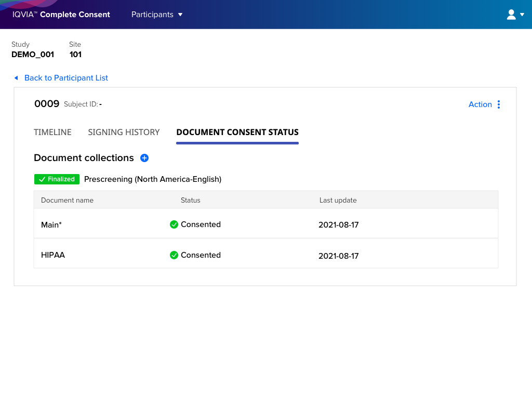Click Consented status in HIPAA row

[201, 255]
